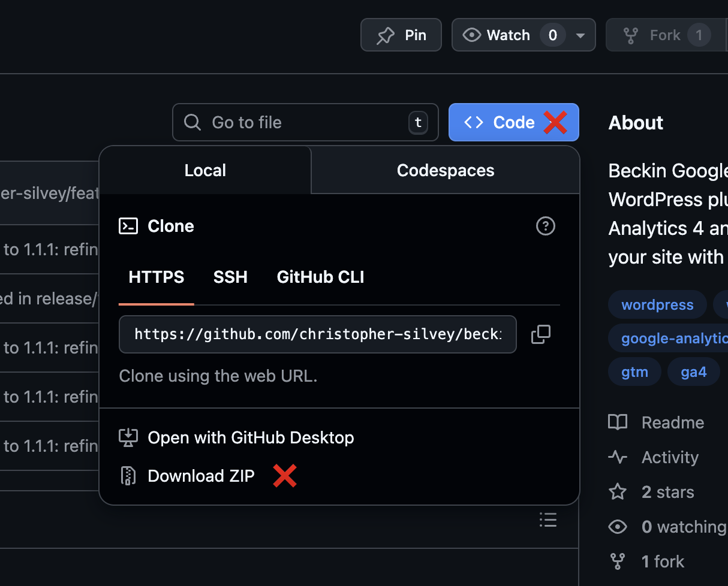Pin this repository with the Pin button
Screen dimensions: 728x586
point(401,35)
